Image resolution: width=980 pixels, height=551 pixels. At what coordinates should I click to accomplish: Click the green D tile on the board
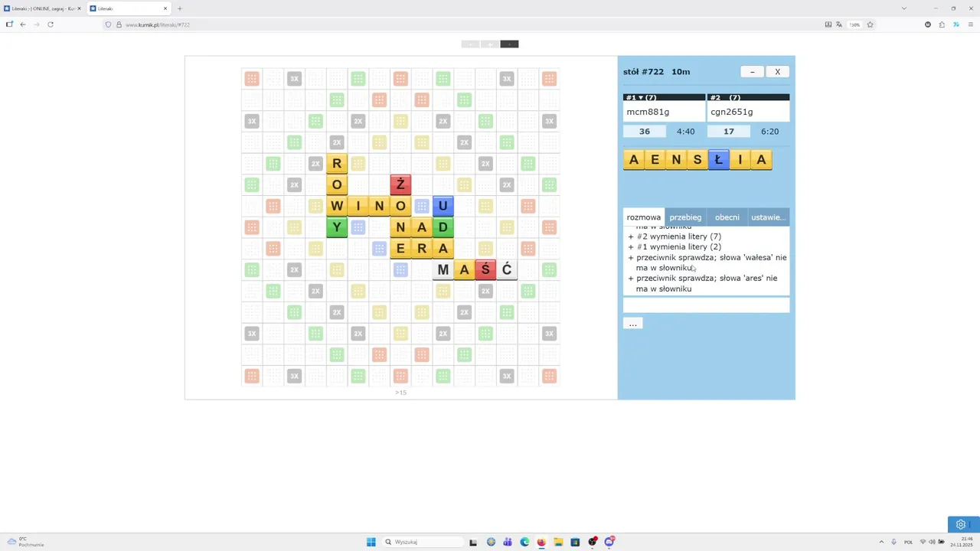tap(443, 227)
